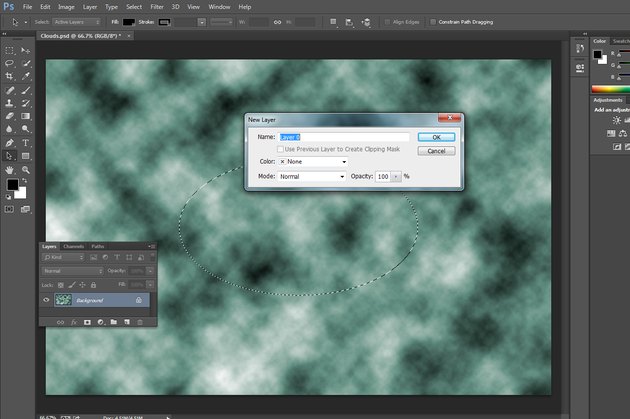Select the Dodge tool
Image resolution: width=630 pixels, height=419 pixels.
coord(26,129)
